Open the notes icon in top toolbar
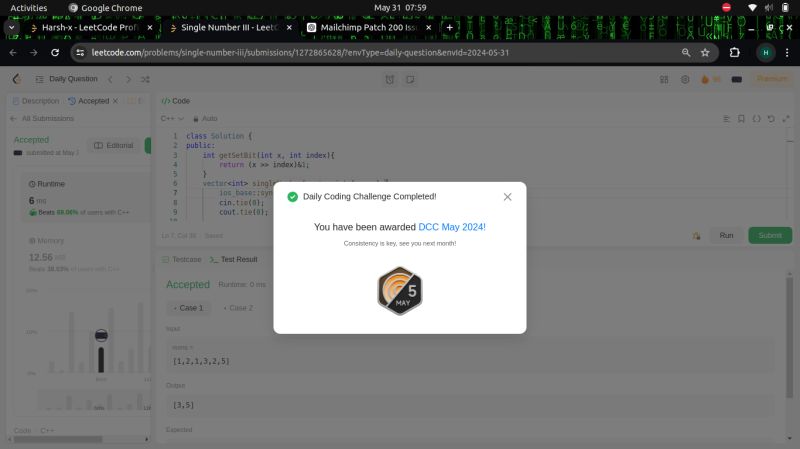800x449 pixels. tap(410, 80)
